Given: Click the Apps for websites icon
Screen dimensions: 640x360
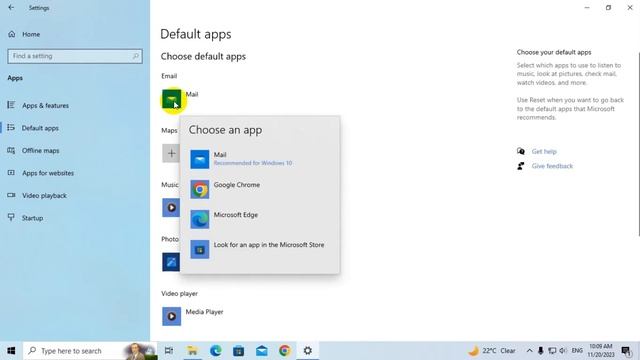Looking at the screenshot, I should click(11, 173).
